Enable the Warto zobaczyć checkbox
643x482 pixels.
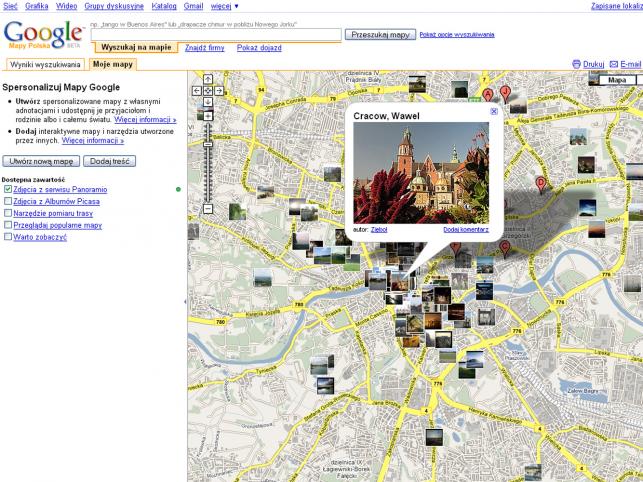[8, 237]
